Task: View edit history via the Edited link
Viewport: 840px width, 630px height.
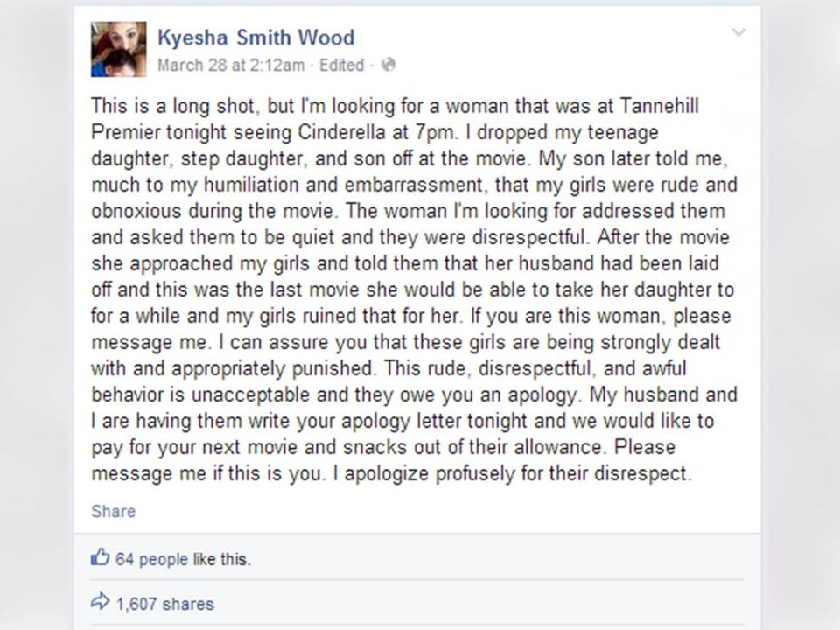Action: pyautogui.click(x=341, y=65)
